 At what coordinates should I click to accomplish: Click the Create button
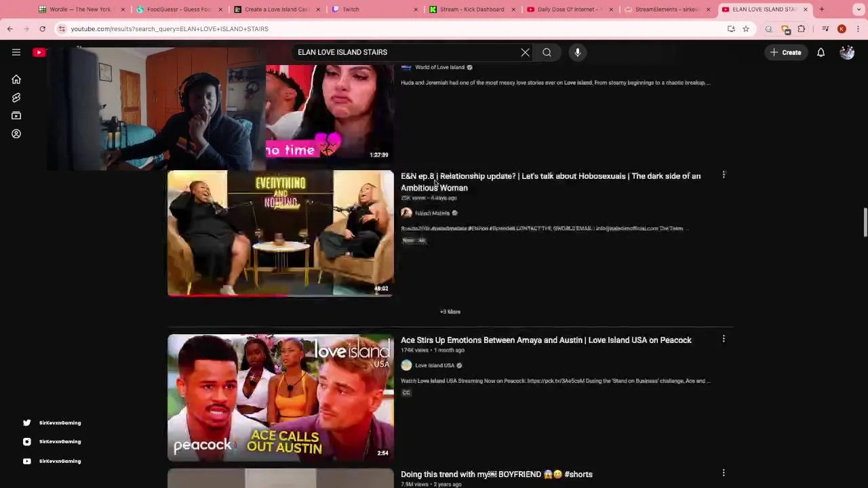785,52
